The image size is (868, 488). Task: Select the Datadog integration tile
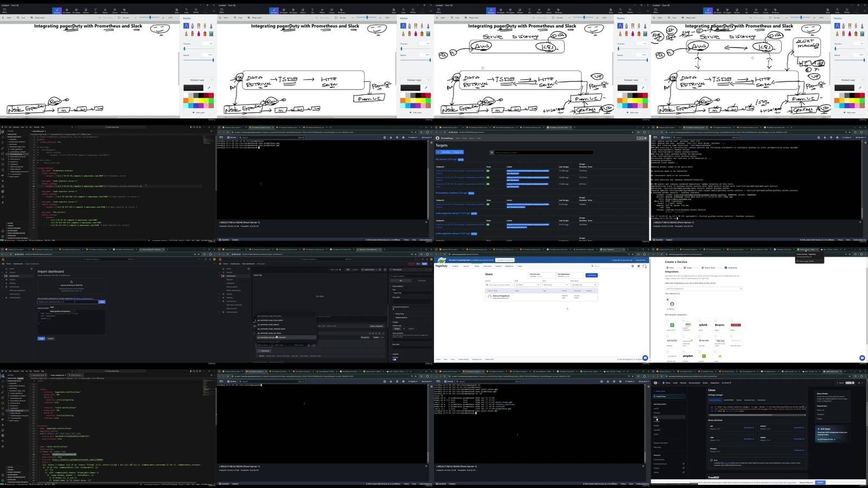point(672,342)
